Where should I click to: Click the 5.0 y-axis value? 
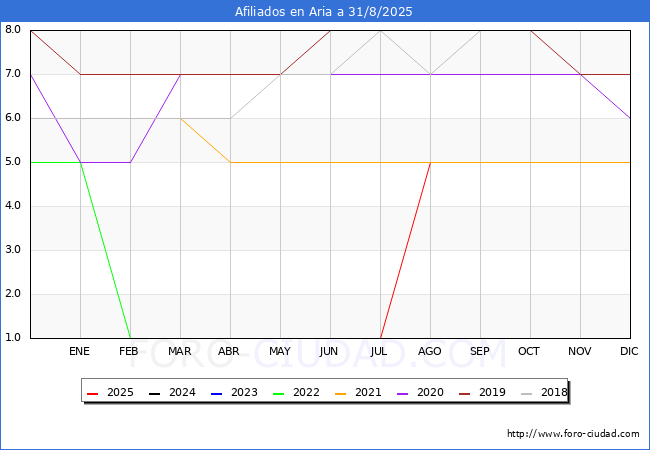13,162
